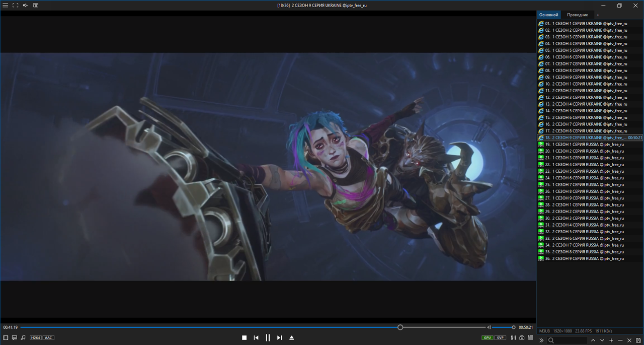This screenshot has height=345, width=644.
Task: Clear playlist with X icon
Action: pyautogui.click(x=629, y=340)
